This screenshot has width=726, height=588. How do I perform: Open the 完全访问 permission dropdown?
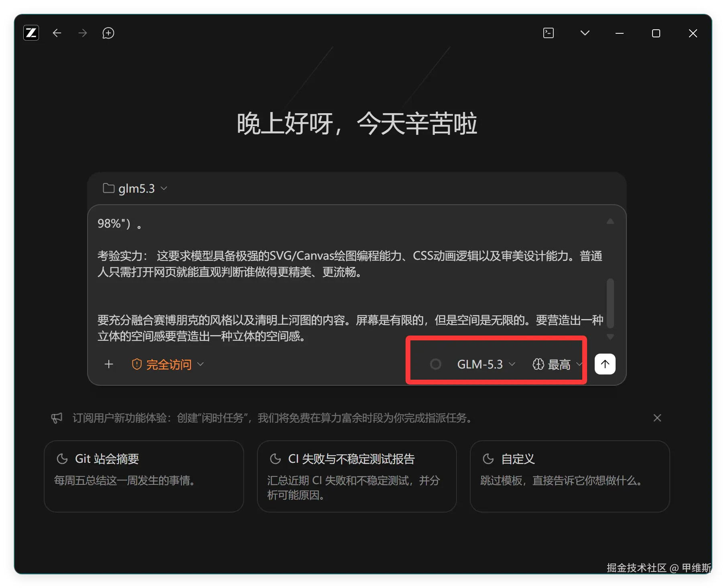tap(168, 364)
